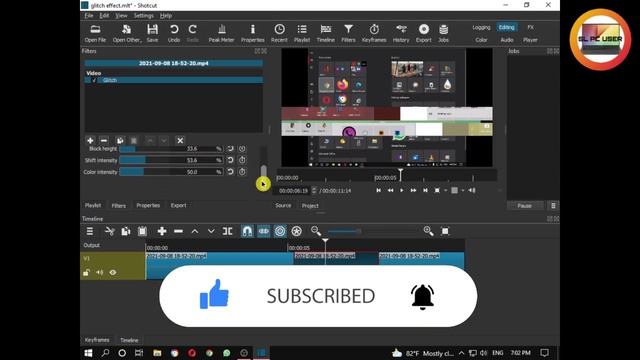This screenshot has width=640, height=360.
Task: Click the Export toolbar icon
Action: click(424, 33)
